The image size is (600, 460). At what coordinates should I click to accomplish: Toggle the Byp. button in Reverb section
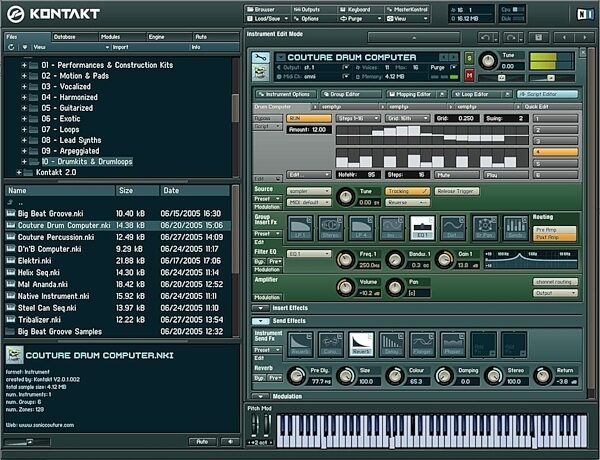[260, 378]
